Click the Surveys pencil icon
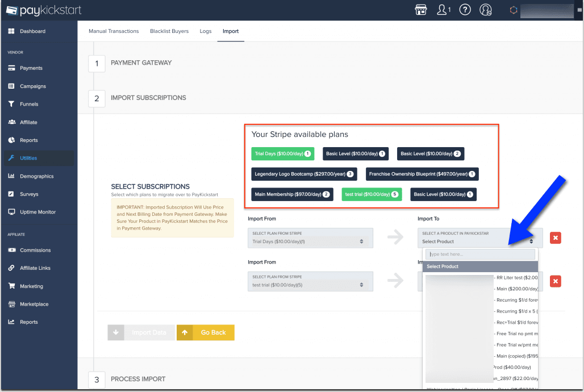 tap(11, 194)
